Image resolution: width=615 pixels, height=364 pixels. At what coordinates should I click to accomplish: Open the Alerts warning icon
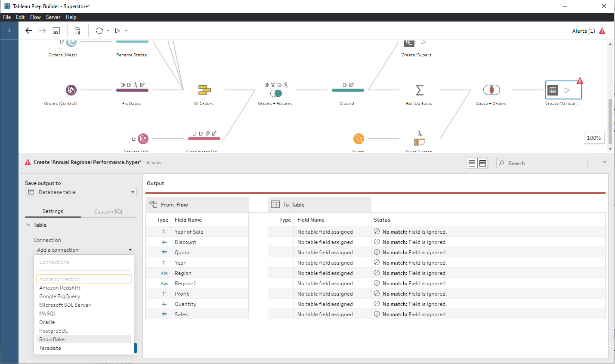click(602, 31)
